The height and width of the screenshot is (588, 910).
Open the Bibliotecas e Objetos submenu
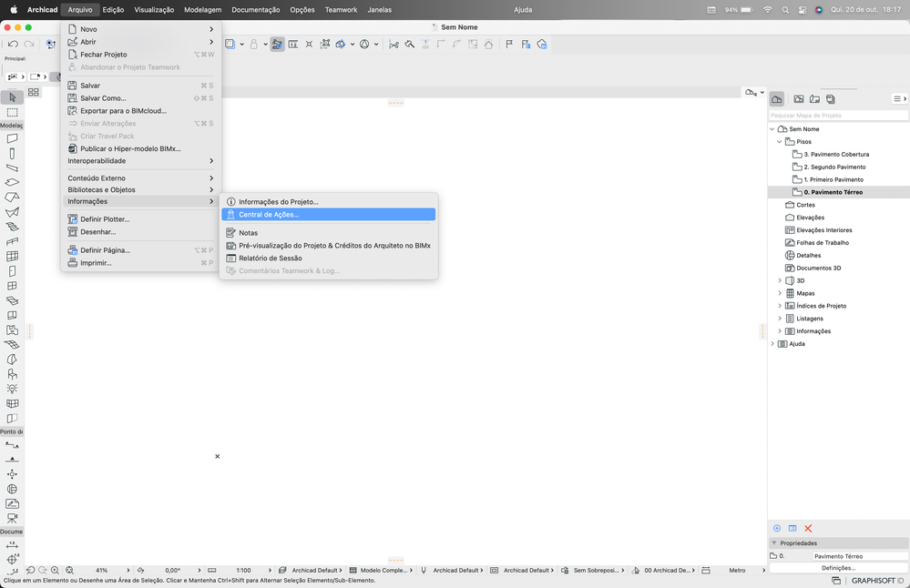click(140, 189)
